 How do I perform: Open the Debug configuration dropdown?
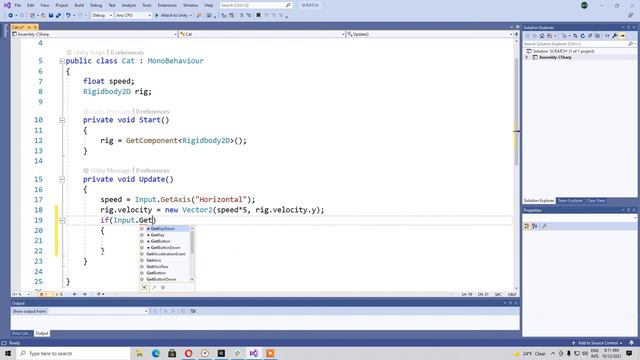click(x=102, y=15)
